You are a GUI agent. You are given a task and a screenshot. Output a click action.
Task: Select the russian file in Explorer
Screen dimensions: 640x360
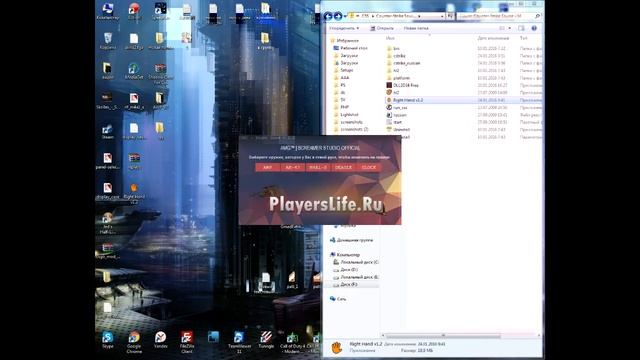(396, 115)
